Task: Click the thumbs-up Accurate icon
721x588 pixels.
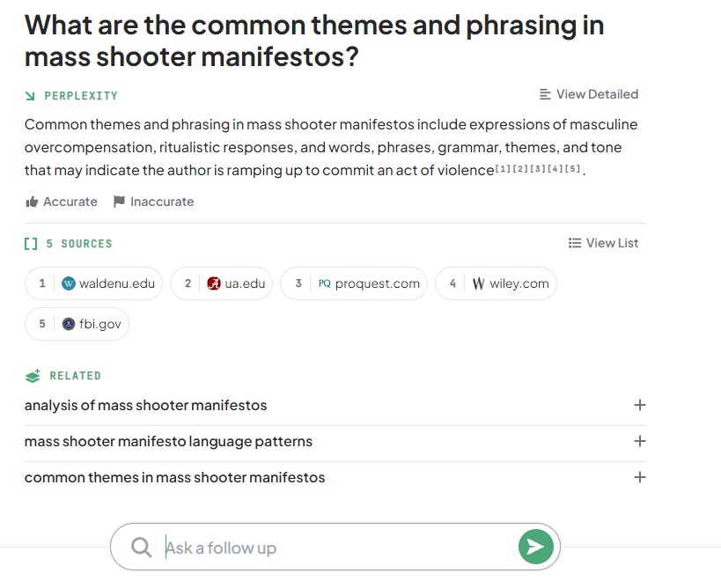Action: click(x=32, y=202)
